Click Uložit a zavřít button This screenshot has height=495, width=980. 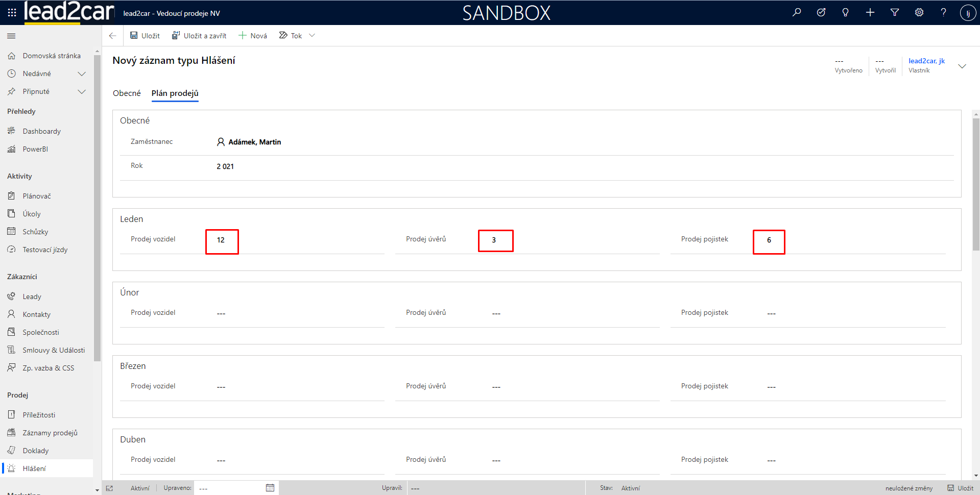tap(199, 36)
